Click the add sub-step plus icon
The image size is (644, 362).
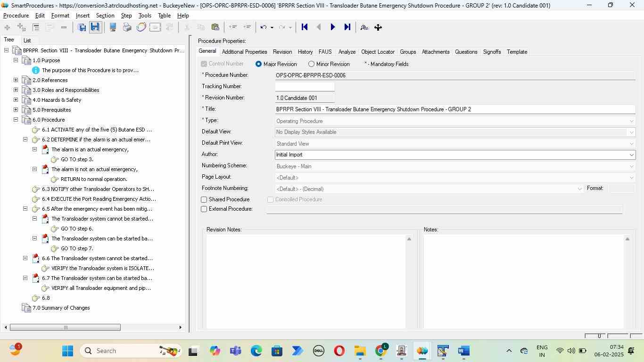click(21, 27)
